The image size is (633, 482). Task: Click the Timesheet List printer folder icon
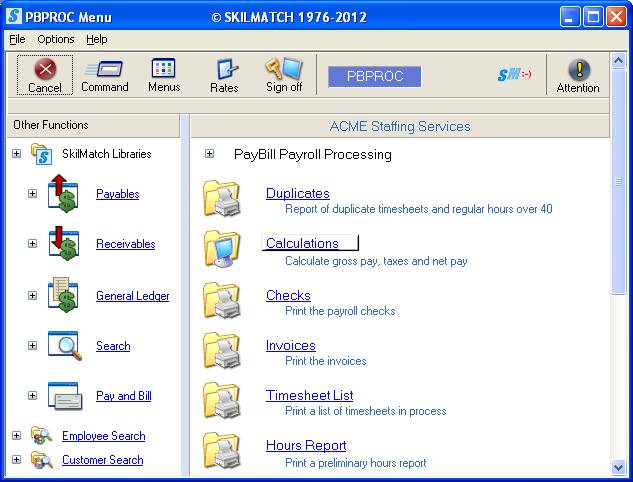[222, 400]
